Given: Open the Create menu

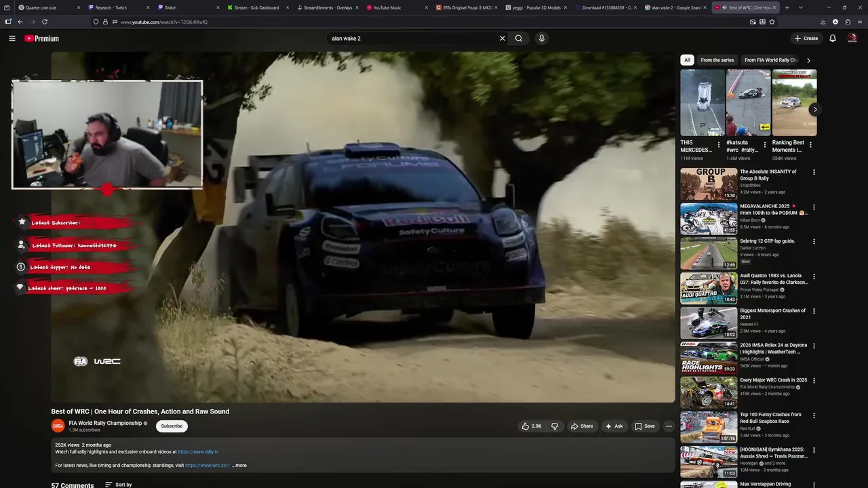Looking at the screenshot, I should (806, 39).
